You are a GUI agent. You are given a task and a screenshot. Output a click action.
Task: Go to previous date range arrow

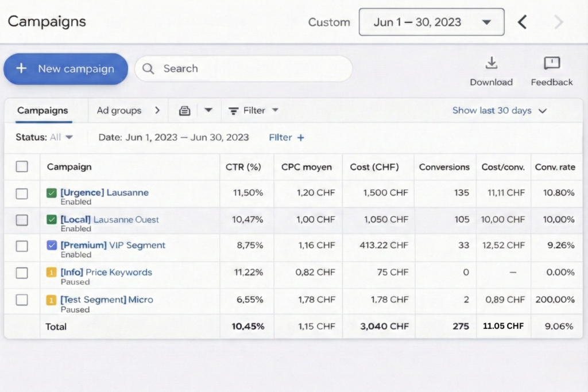coord(521,22)
